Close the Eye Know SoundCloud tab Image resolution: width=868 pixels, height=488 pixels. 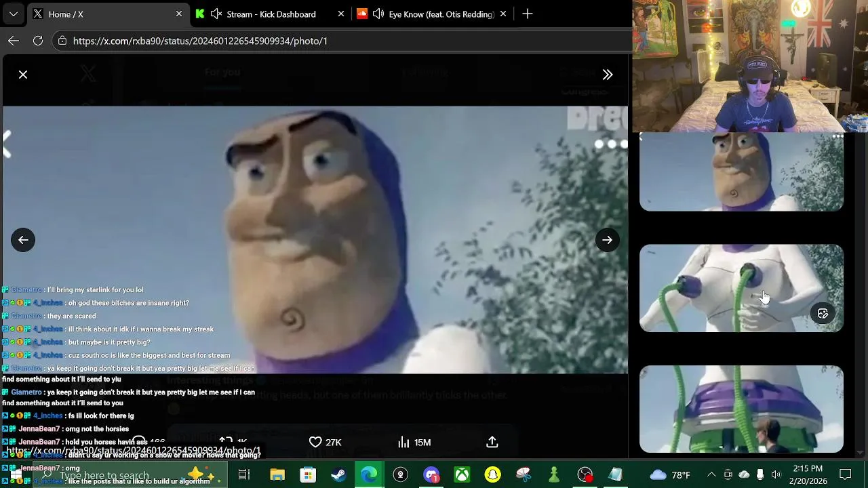[x=502, y=14]
